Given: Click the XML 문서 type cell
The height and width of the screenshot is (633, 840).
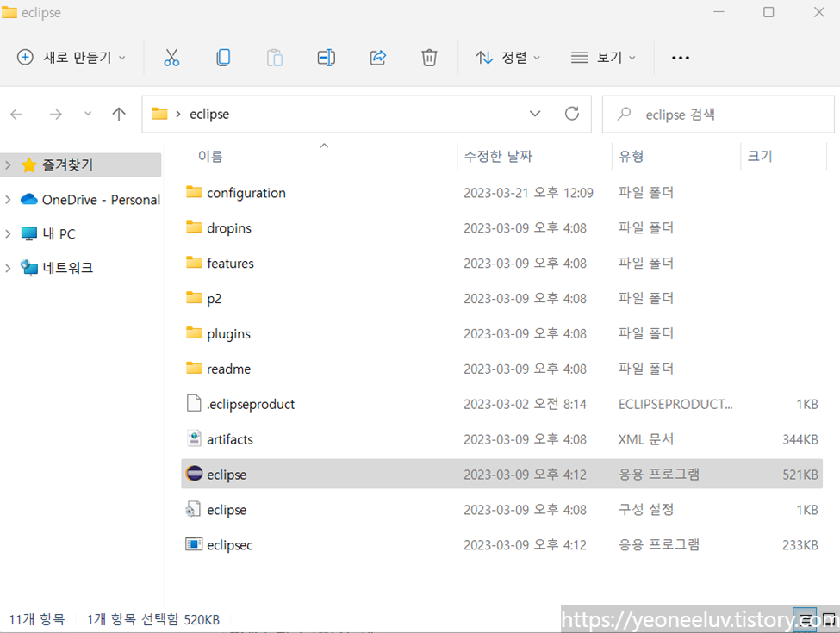Looking at the screenshot, I should point(645,439).
